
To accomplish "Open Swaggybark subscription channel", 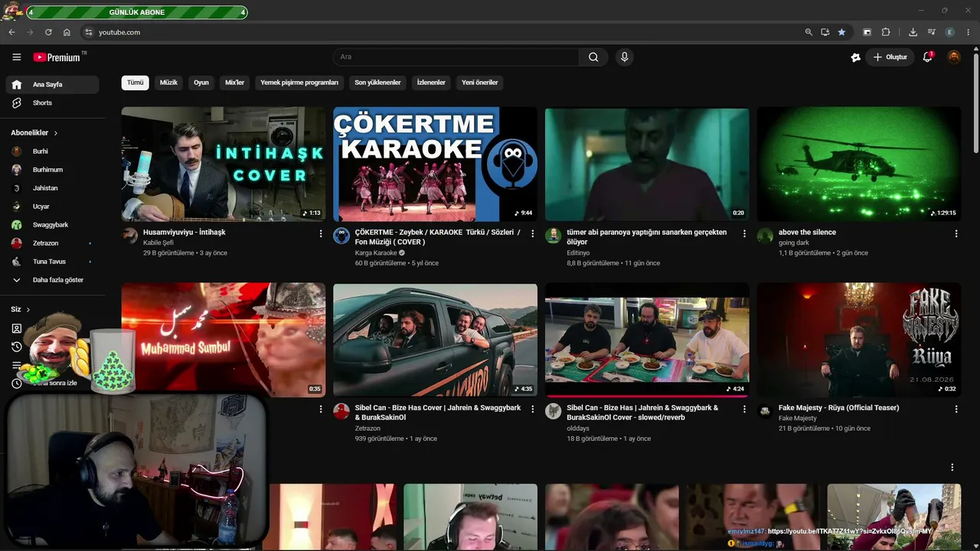I will point(52,225).
